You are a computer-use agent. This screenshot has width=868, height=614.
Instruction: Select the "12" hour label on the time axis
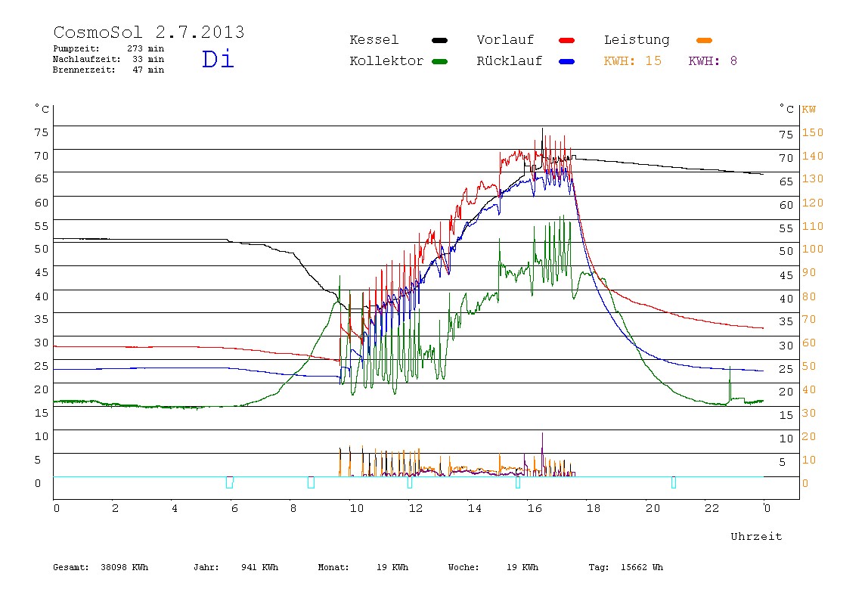(416, 508)
